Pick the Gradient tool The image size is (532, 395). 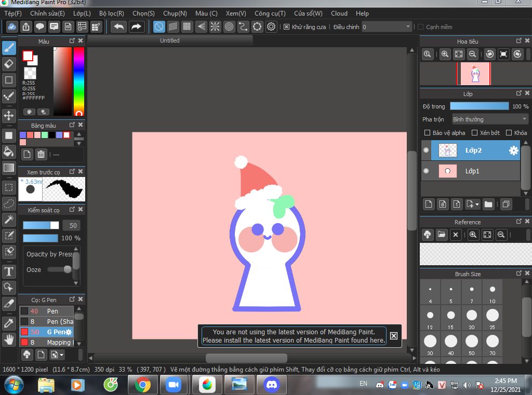[x=9, y=168]
